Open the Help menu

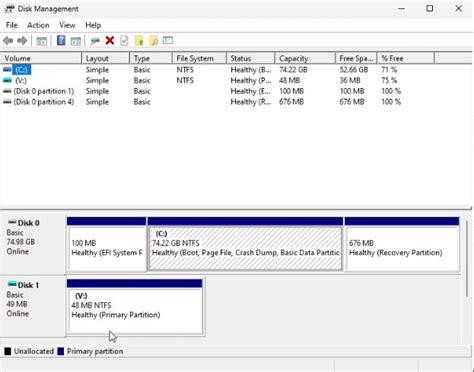click(93, 25)
